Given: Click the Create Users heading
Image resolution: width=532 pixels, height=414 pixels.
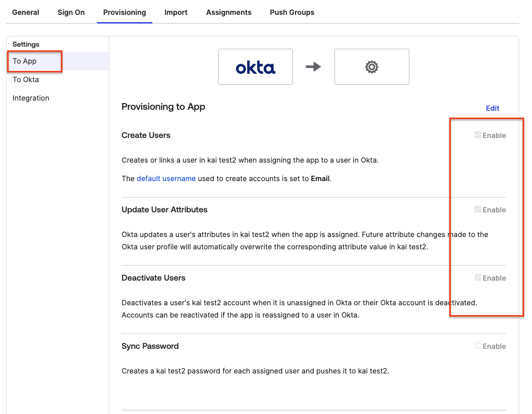Looking at the screenshot, I should (146, 135).
